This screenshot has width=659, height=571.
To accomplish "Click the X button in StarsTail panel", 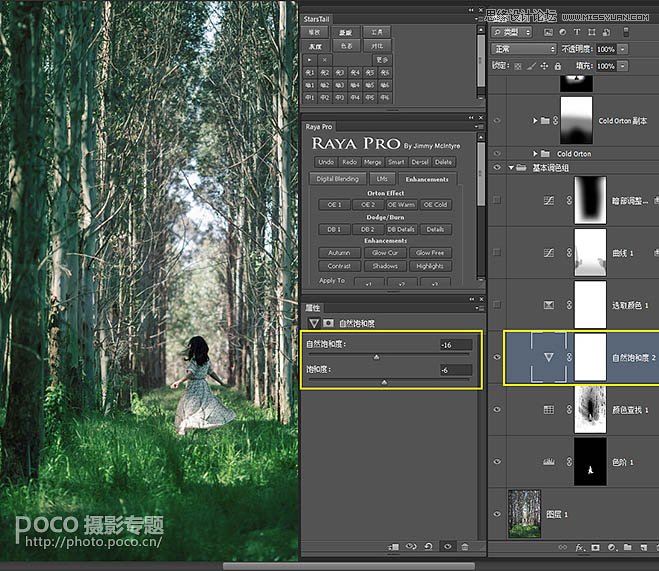I will click(x=325, y=60).
